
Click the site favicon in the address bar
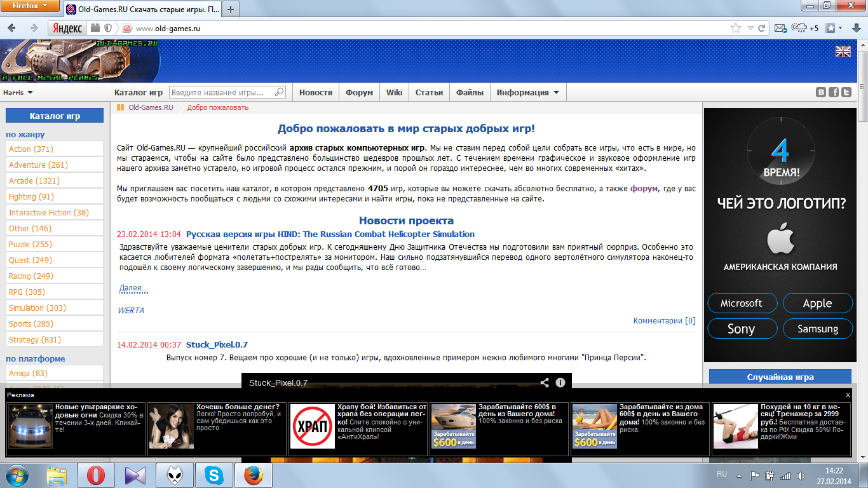pos(127,28)
